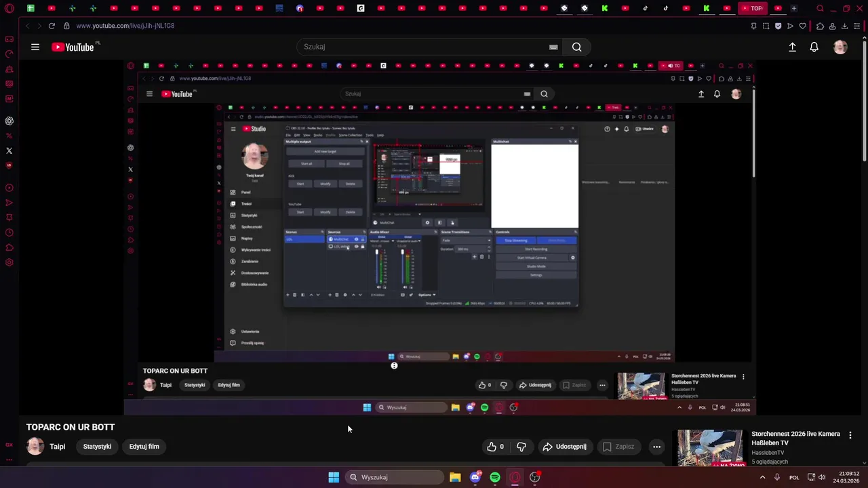Open ChatGPT from the sidebar
The height and width of the screenshot is (488, 868).
pos(9,121)
